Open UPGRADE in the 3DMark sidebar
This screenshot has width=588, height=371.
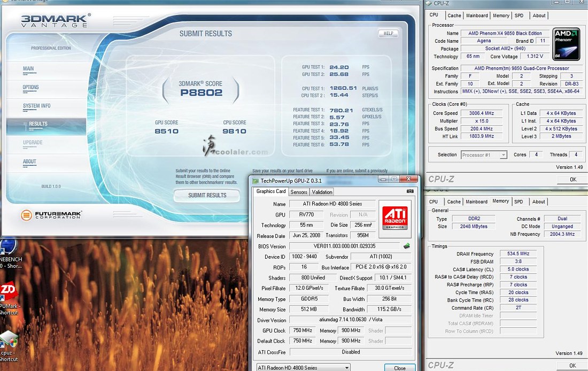pyautogui.click(x=33, y=143)
